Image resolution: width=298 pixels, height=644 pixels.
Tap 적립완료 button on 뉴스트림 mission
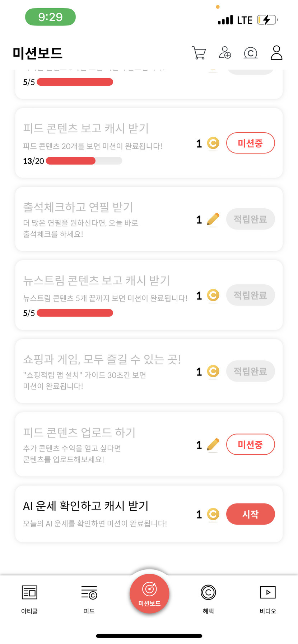[x=250, y=295]
